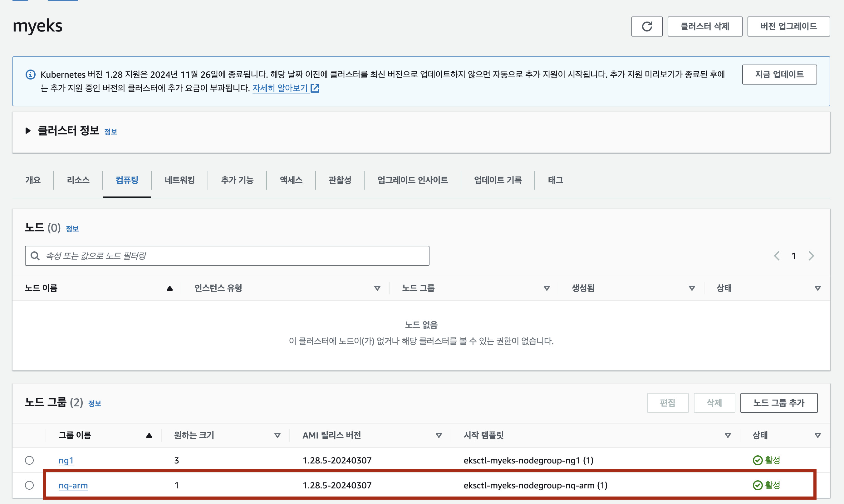Click the info icon in Kubernetes banner
The image size is (844, 504).
[x=31, y=74]
